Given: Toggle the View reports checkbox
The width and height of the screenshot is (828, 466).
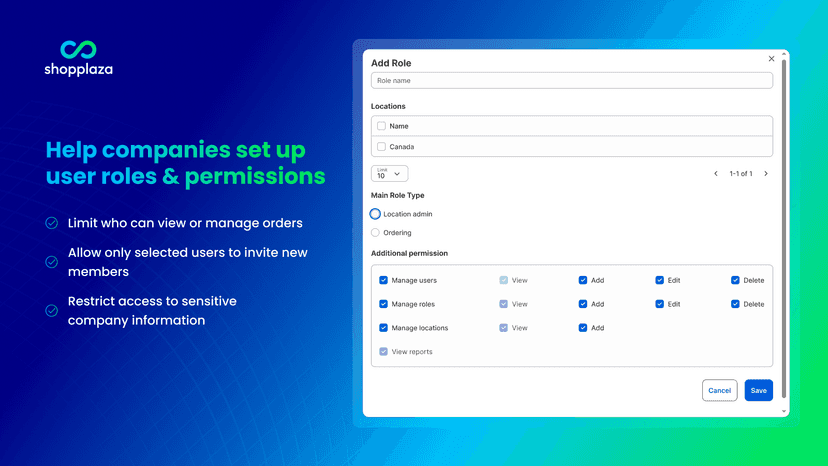Looking at the screenshot, I should point(383,351).
